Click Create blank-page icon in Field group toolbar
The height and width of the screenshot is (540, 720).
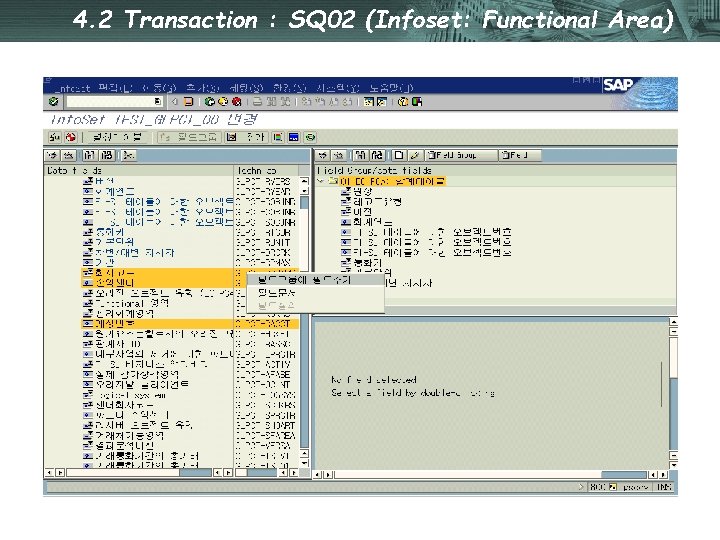click(399, 155)
